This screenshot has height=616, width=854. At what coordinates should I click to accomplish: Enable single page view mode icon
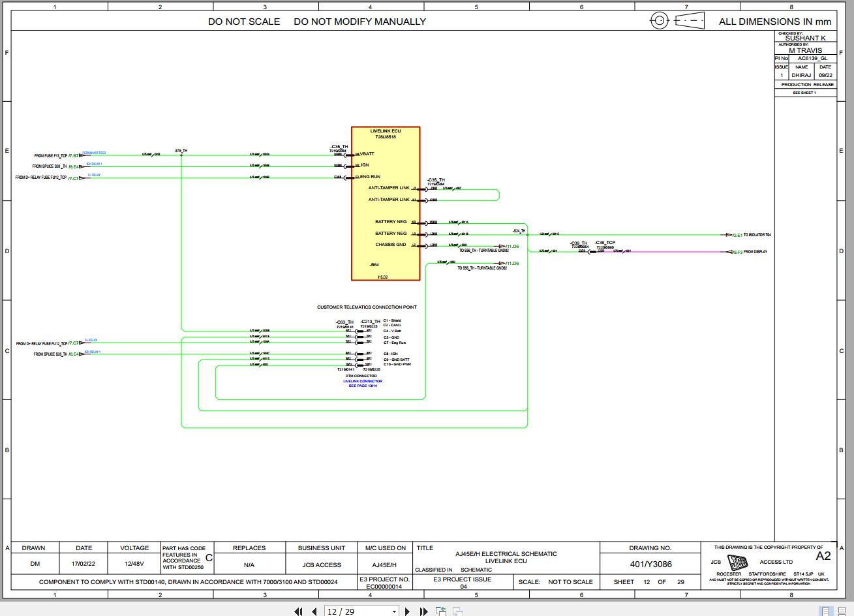click(x=826, y=611)
